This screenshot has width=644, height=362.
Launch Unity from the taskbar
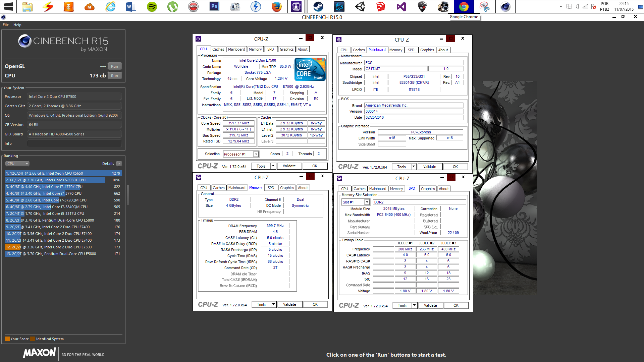pos(360,6)
